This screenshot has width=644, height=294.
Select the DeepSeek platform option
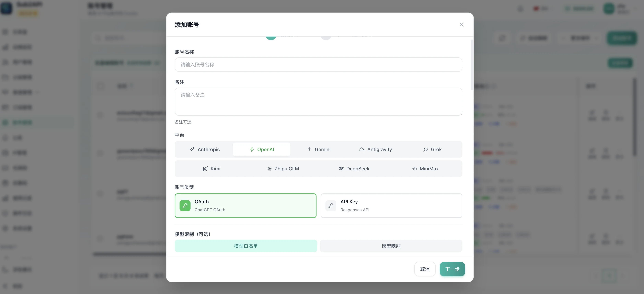pyautogui.click(x=354, y=169)
